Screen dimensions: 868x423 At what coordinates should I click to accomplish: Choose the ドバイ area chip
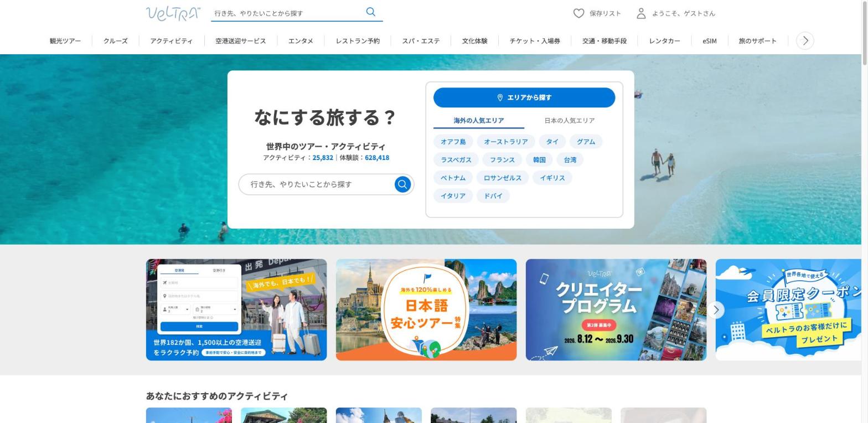pos(493,196)
